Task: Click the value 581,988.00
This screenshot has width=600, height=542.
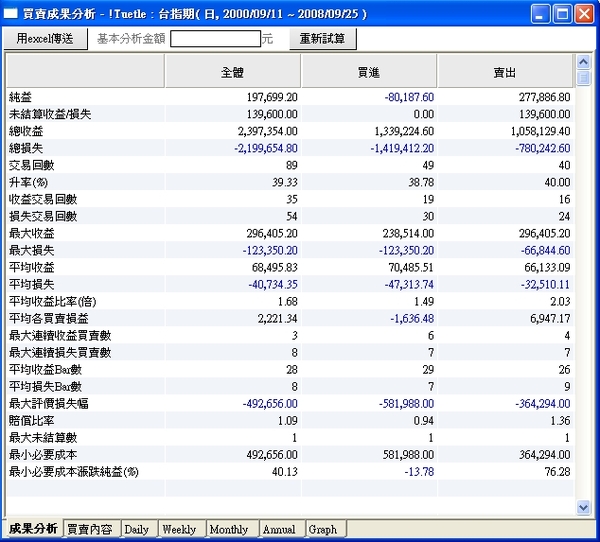Action: pyautogui.click(x=408, y=455)
